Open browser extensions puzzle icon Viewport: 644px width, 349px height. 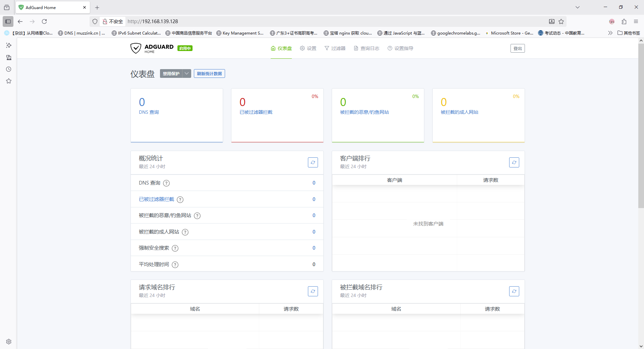tap(624, 21)
